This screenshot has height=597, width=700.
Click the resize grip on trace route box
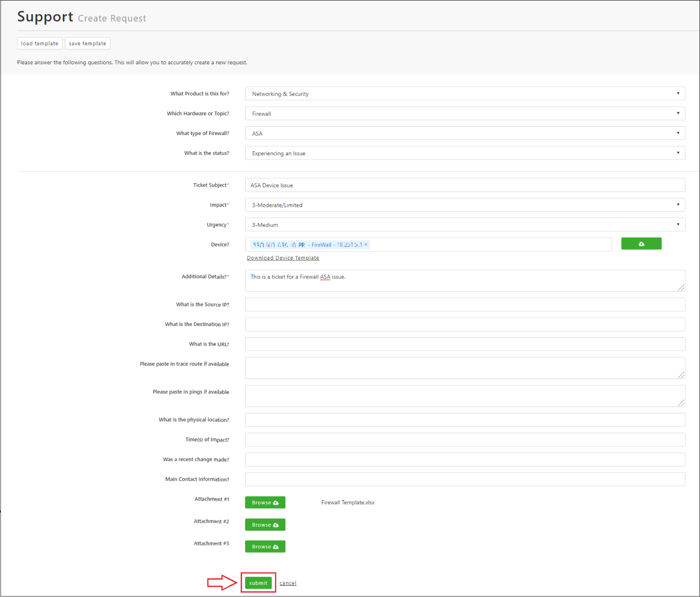click(681, 375)
